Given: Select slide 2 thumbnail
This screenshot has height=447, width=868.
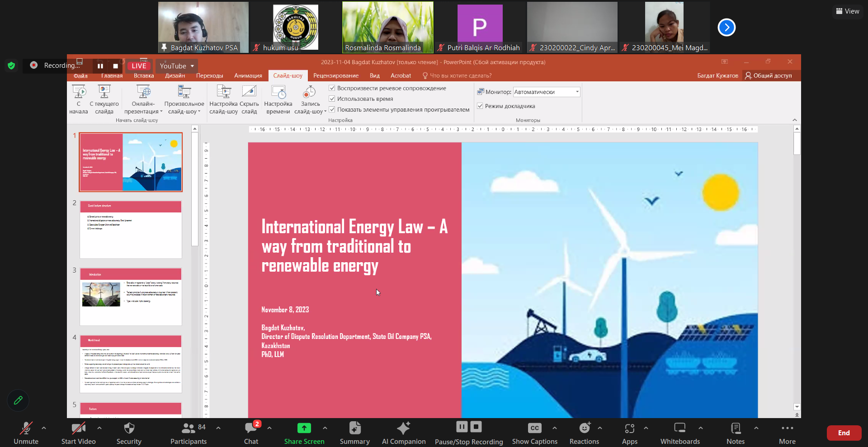Looking at the screenshot, I should coord(131,230).
